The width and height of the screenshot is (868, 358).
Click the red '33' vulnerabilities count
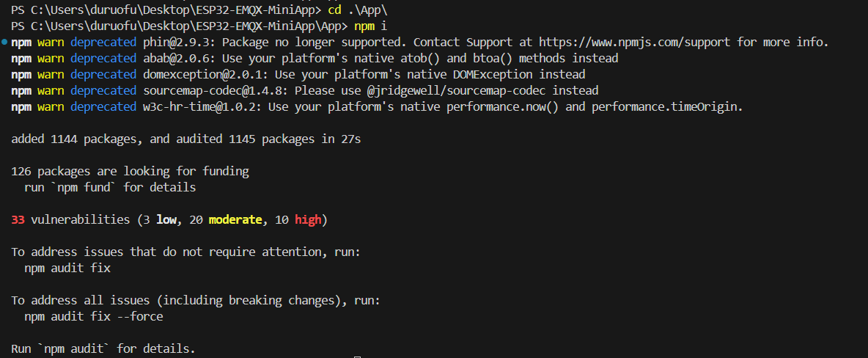(x=19, y=220)
